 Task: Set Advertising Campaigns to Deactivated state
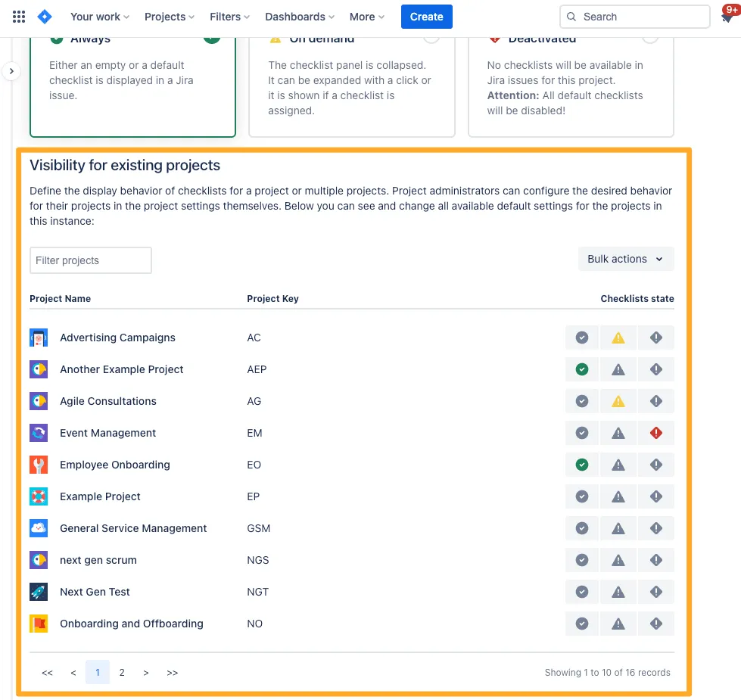[656, 338]
